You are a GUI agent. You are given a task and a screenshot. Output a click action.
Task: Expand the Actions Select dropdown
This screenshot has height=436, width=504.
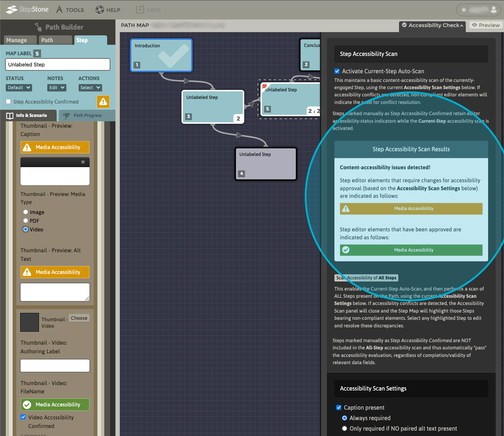click(90, 88)
